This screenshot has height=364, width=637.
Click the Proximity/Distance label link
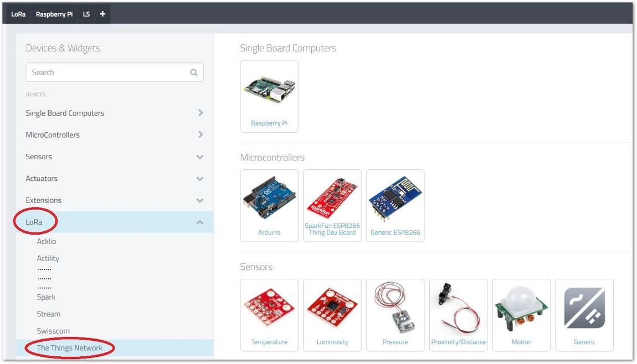[x=458, y=342]
